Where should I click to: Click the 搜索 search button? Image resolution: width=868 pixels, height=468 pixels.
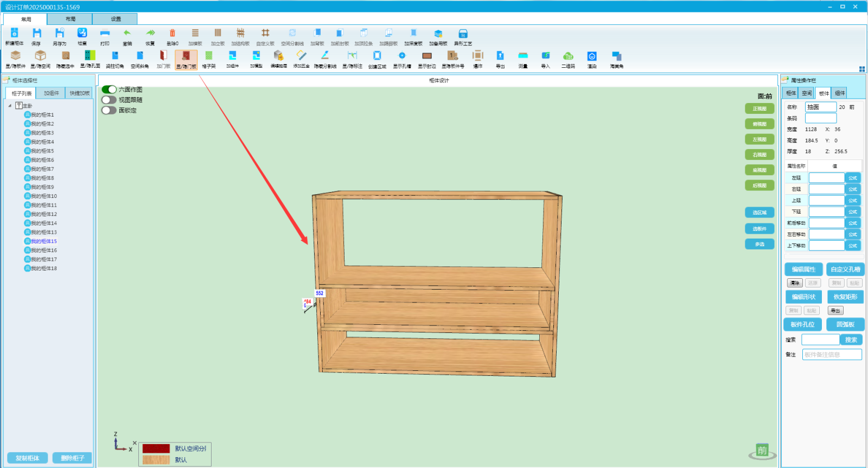pos(851,340)
